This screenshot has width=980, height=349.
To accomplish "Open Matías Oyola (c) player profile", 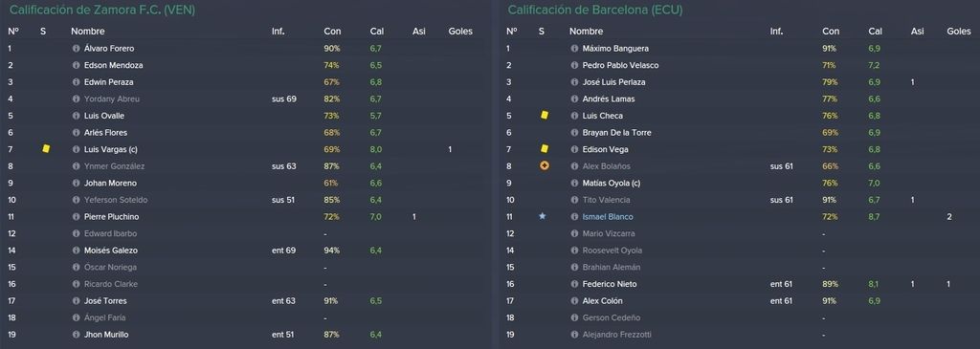I will click(x=611, y=184).
